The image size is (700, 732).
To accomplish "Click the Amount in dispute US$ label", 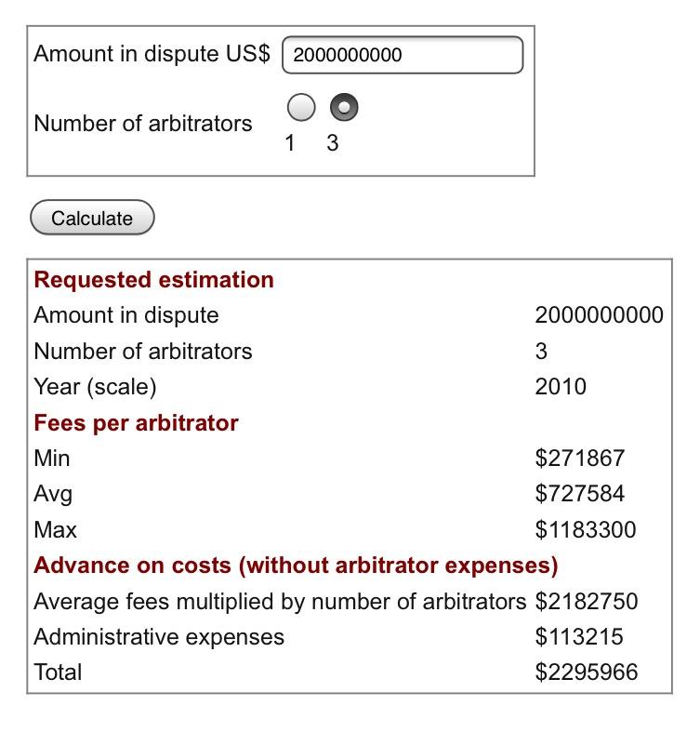I will click(152, 53).
